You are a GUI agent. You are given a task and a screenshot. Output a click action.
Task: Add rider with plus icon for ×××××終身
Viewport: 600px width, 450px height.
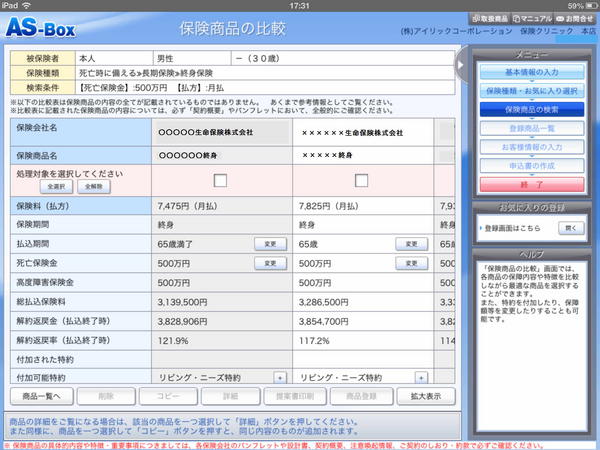coord(421,378)
